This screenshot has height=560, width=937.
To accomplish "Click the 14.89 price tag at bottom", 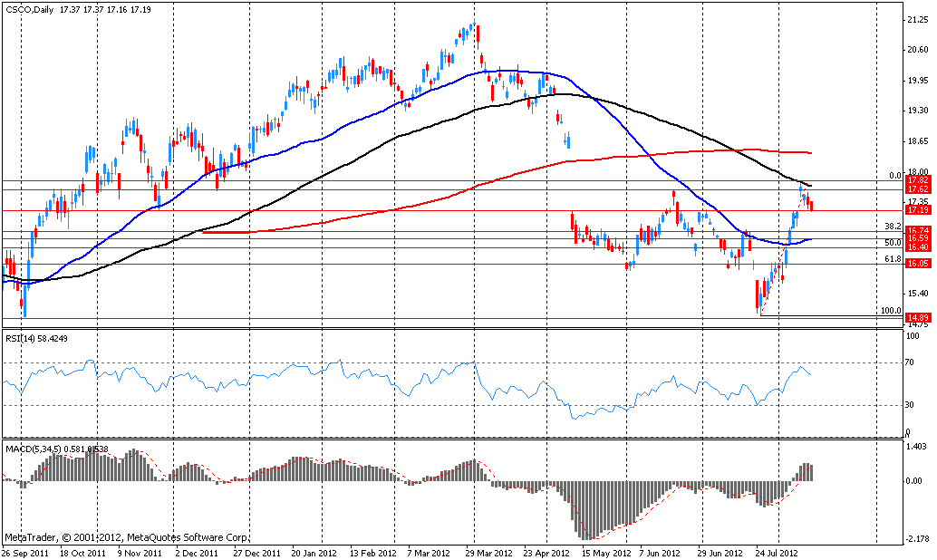I will (917, 317).
